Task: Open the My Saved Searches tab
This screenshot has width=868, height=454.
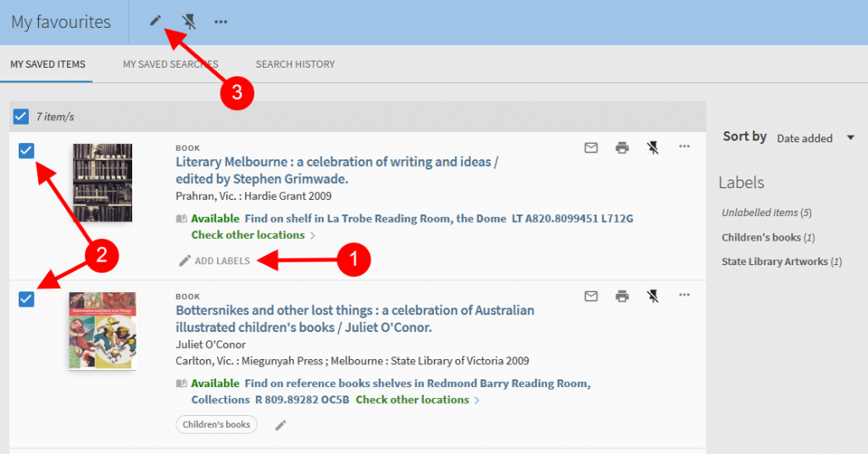Action: (170, 64)
